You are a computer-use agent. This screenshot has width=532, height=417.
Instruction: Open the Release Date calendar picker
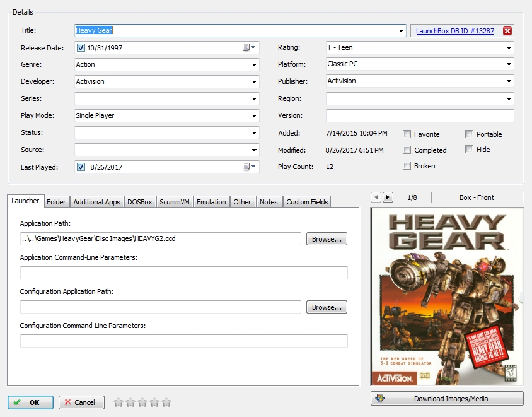click(x=249, y=47)
